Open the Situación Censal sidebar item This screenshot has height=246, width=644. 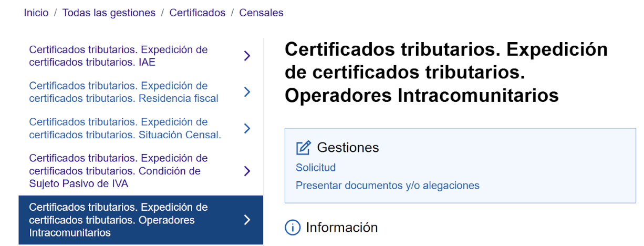[141, 128]
